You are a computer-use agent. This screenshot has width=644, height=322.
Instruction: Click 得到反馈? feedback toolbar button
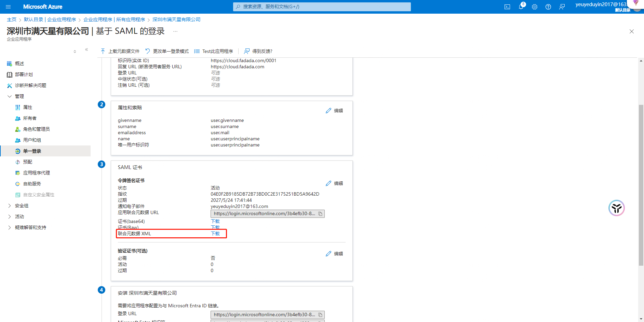click(x=258, y=51)
